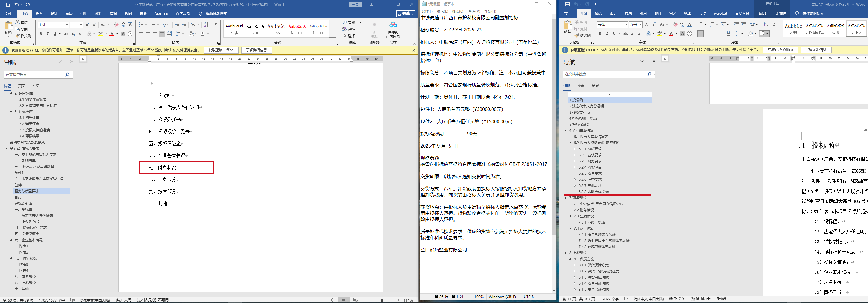This screenshot has width=868, height=303.
Task: Apply strikethrough in 招标文件 window
Action: (66, 34)
